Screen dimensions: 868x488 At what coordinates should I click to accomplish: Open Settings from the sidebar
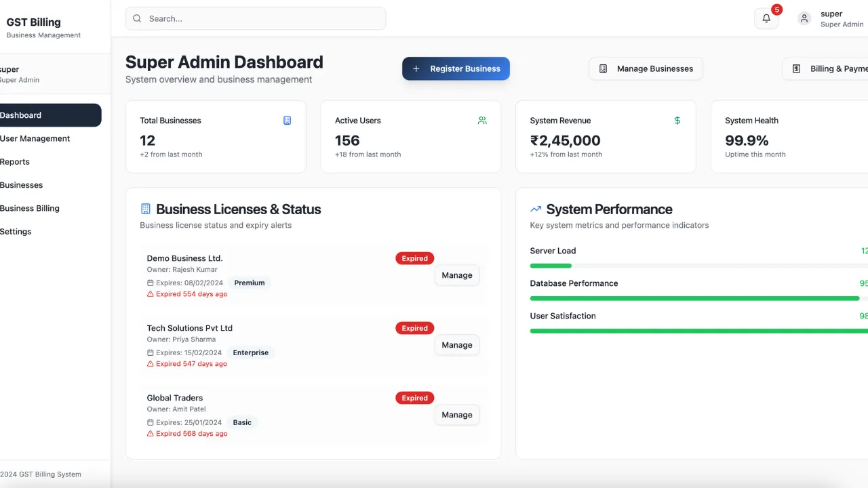pos(16,232)
